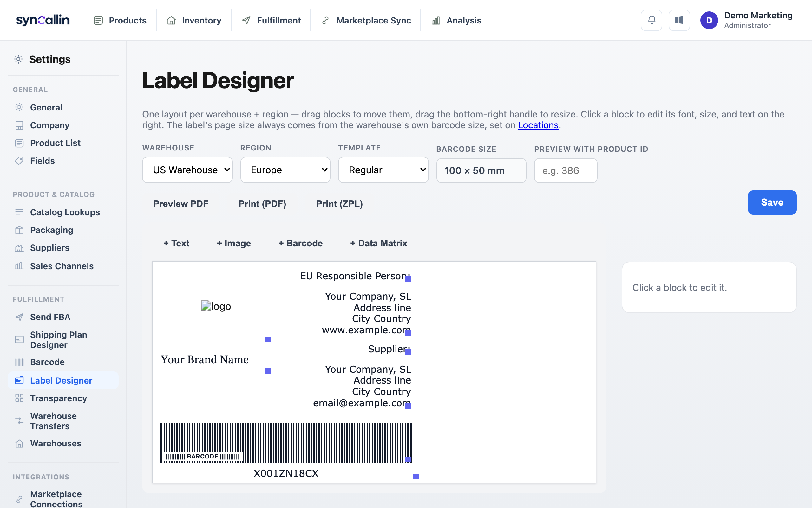
Task: Click the Suppliers factory icon
Action: coord(19,248)
